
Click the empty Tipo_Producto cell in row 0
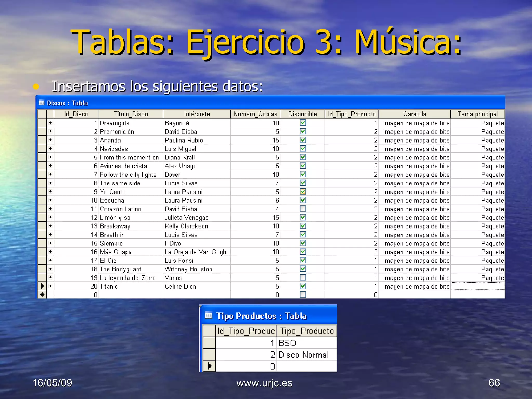[307, 366]
